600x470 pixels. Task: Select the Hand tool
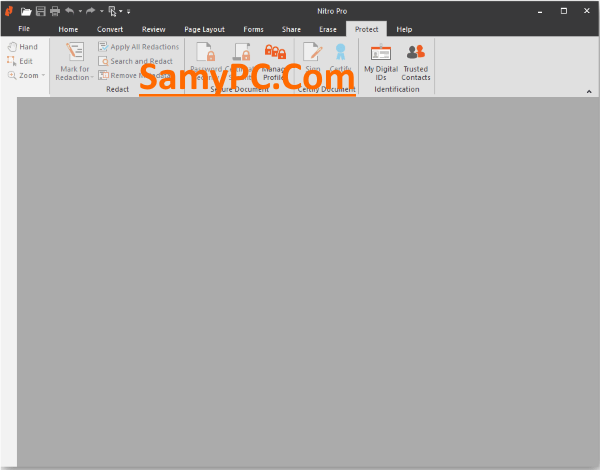(x=23, y=47)
